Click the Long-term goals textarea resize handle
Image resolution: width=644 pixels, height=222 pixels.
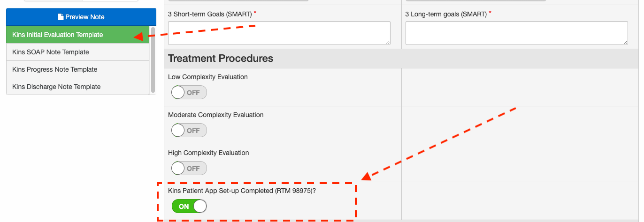click(625, 42)
